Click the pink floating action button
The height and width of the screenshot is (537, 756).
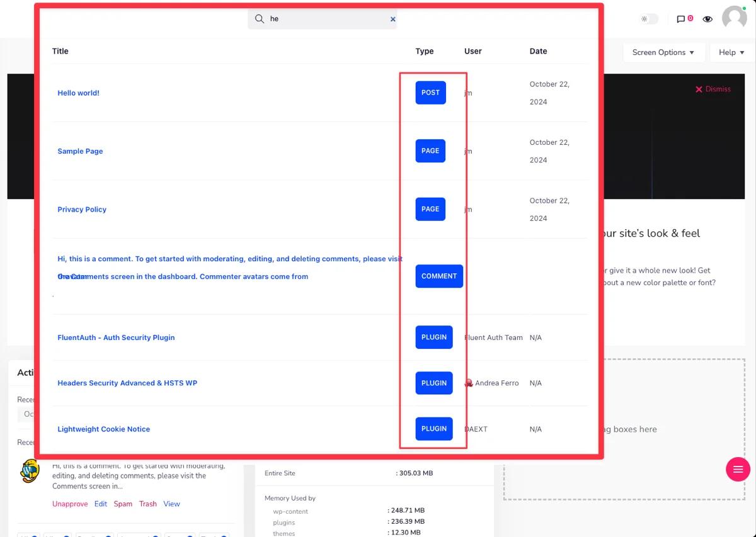(x=738, y=469)
